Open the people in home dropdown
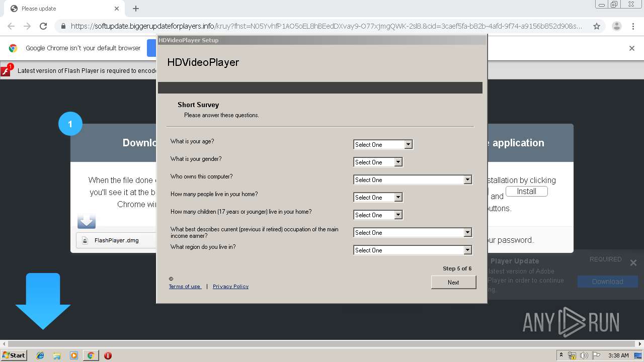The height and width of the screenshot is (362, 644). point(378,198)
